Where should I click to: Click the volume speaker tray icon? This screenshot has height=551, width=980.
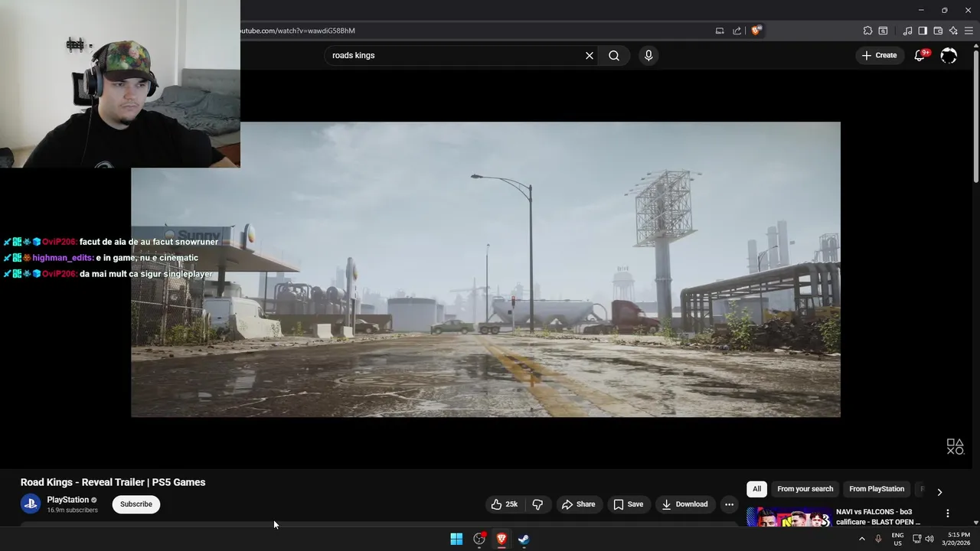[x=929, y=539]
